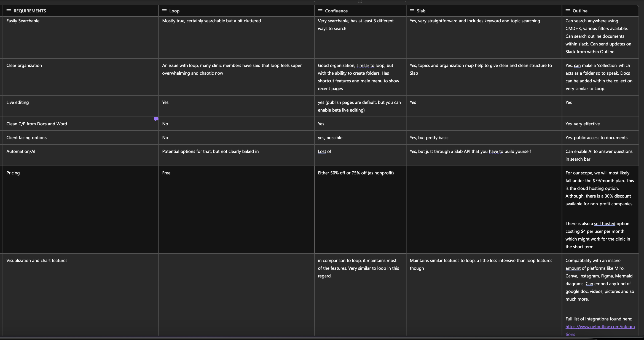Image resolution: width=644 pixels, height=340 pixels.
Task: Select the Outline column header
Action: click(600, 11)
